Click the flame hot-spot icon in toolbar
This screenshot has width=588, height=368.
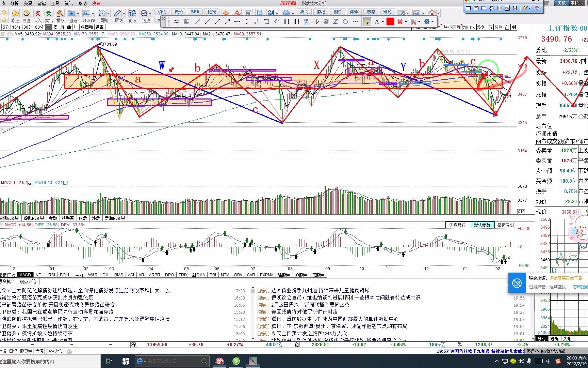coord(226,13)
